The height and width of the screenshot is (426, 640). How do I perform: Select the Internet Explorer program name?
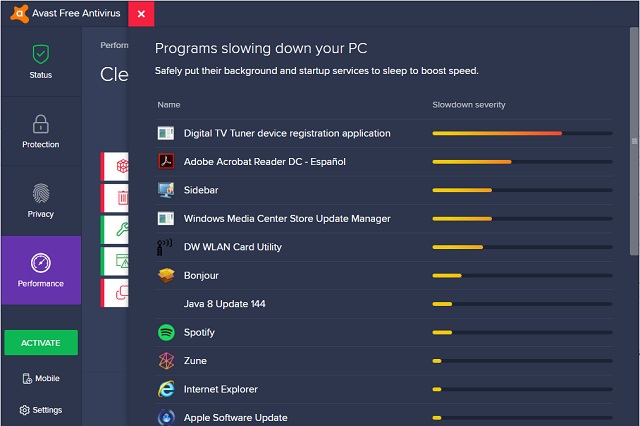pos(221,389)
